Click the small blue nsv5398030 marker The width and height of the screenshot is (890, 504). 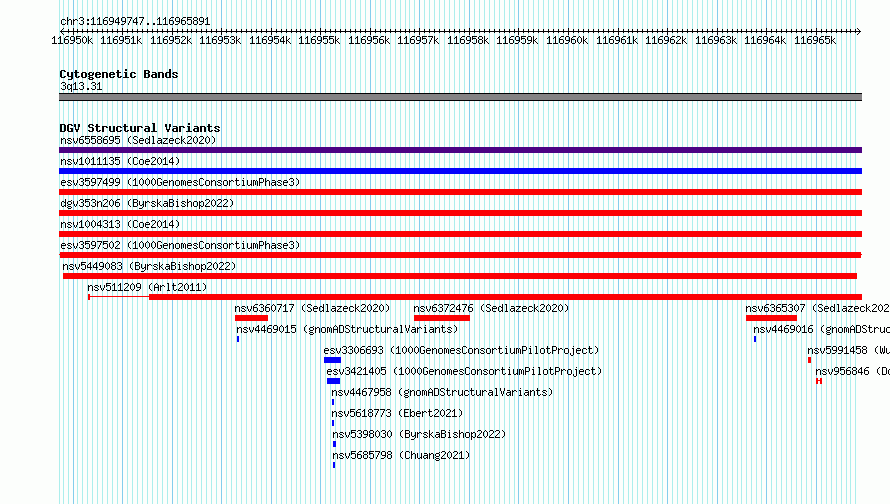334,444
